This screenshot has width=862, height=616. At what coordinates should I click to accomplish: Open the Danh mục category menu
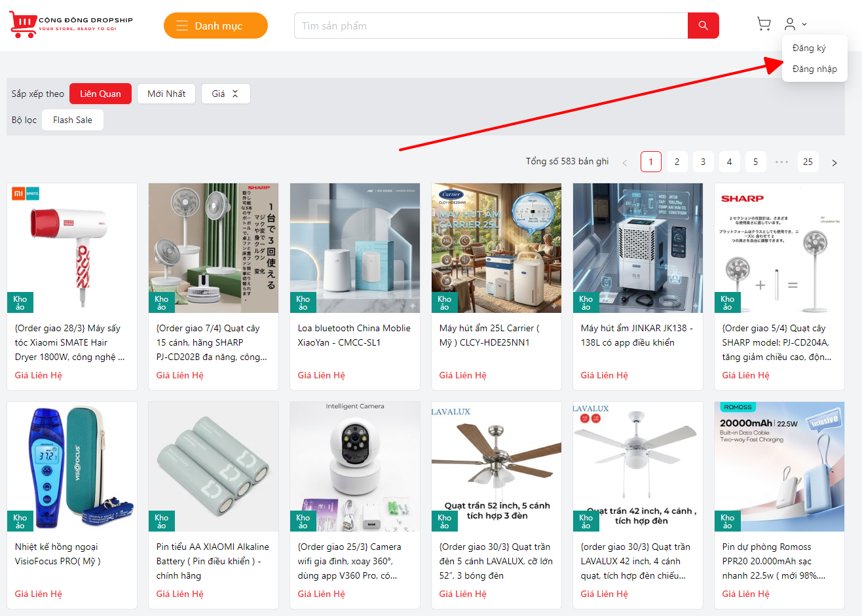click(216, 26)
